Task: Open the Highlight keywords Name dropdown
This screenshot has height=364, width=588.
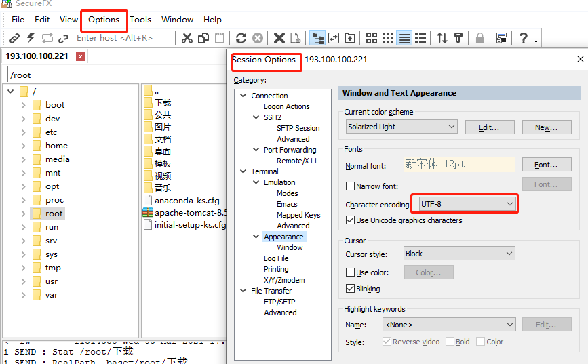Action: (x=449, y=325)
